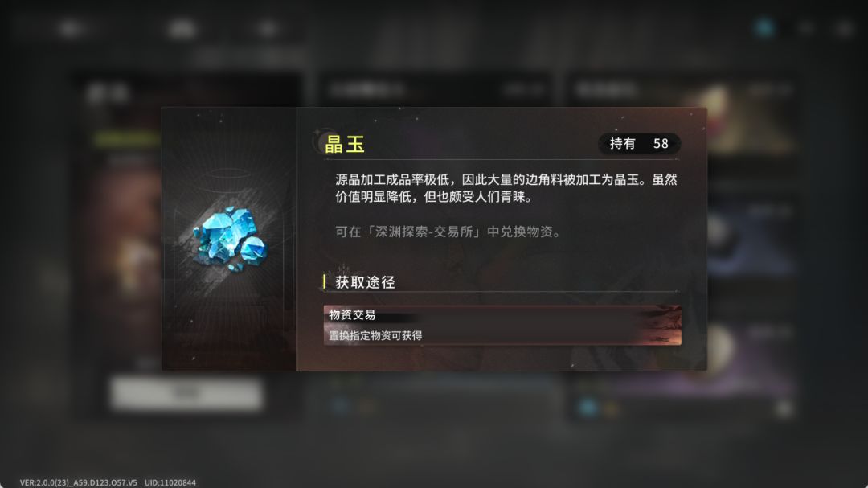Click the blurred cyan currency icon bottom right
The height and width of the screenshot is (488, 868).
[x=588, y=408]
